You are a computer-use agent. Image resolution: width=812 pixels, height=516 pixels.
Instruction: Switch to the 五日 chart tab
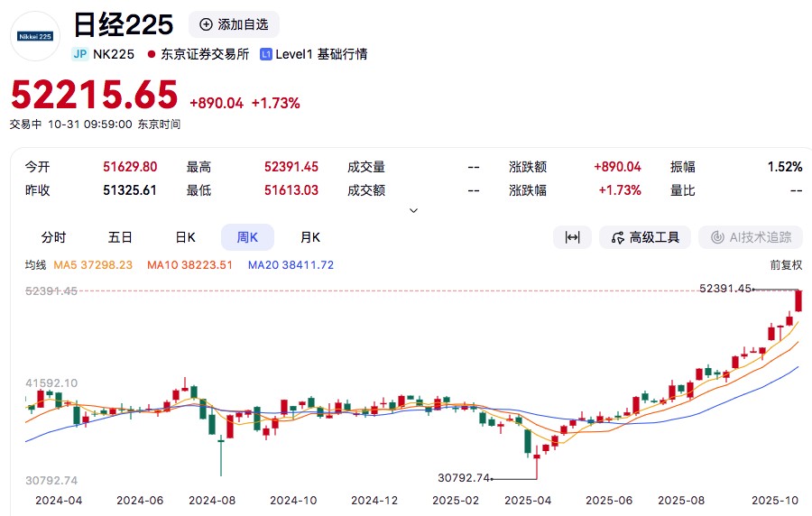pos(120,237)
